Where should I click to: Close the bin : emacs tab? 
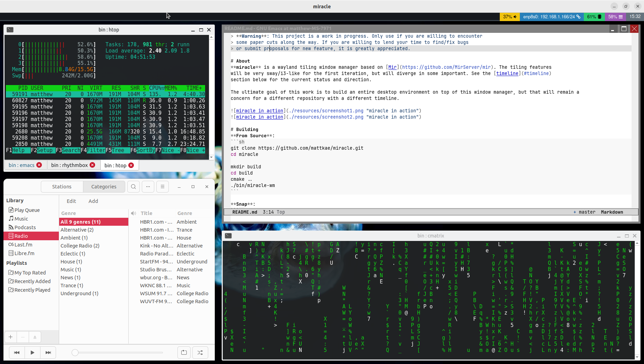point(39,165)
